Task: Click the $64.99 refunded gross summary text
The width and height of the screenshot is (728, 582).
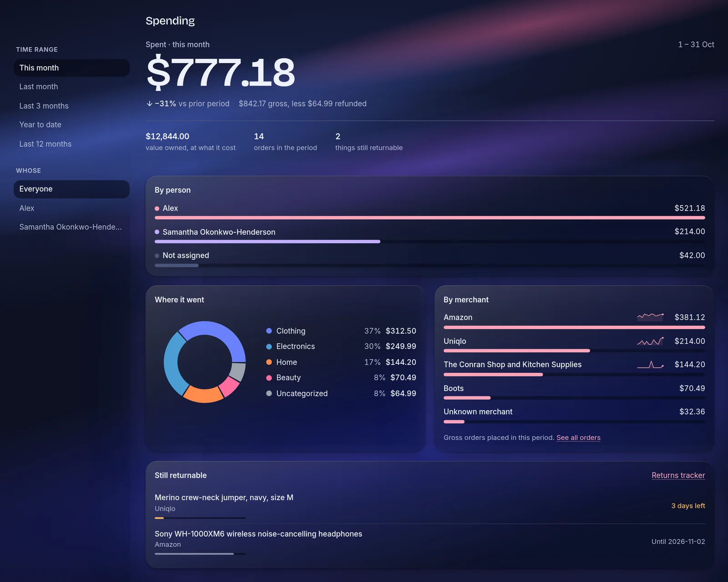Action: click(303, 104)
